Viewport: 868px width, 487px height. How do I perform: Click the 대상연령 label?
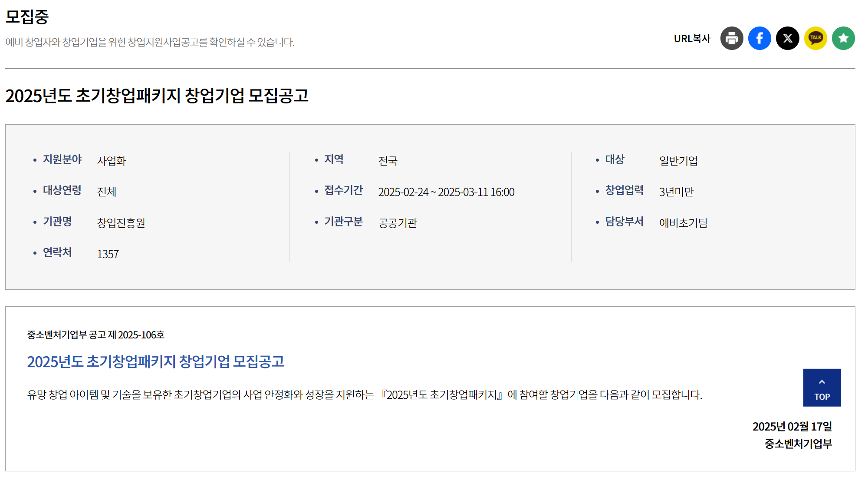[62, 190]
